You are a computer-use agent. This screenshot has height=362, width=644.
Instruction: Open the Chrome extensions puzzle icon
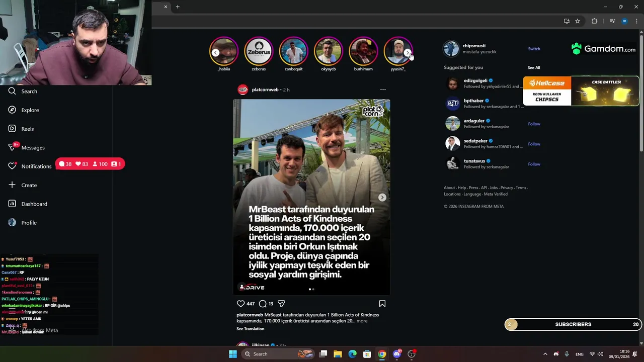(595, 21)
